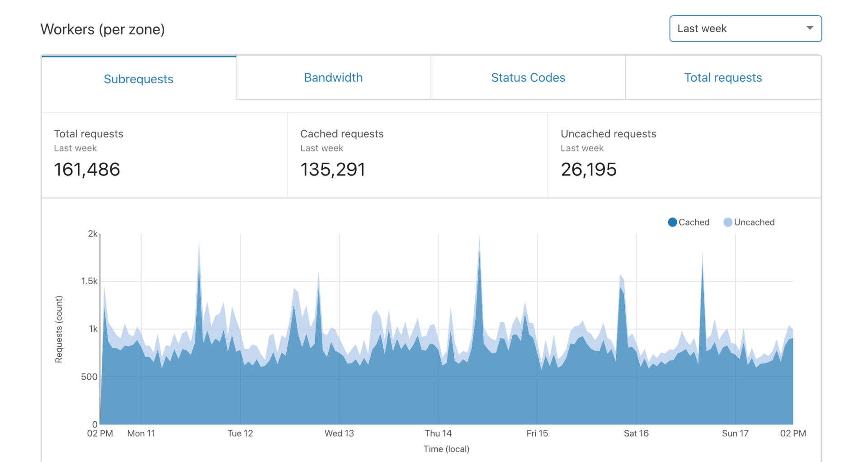Click the cached requests value 135,291
The image size is (868, 462).
(333, 170)
